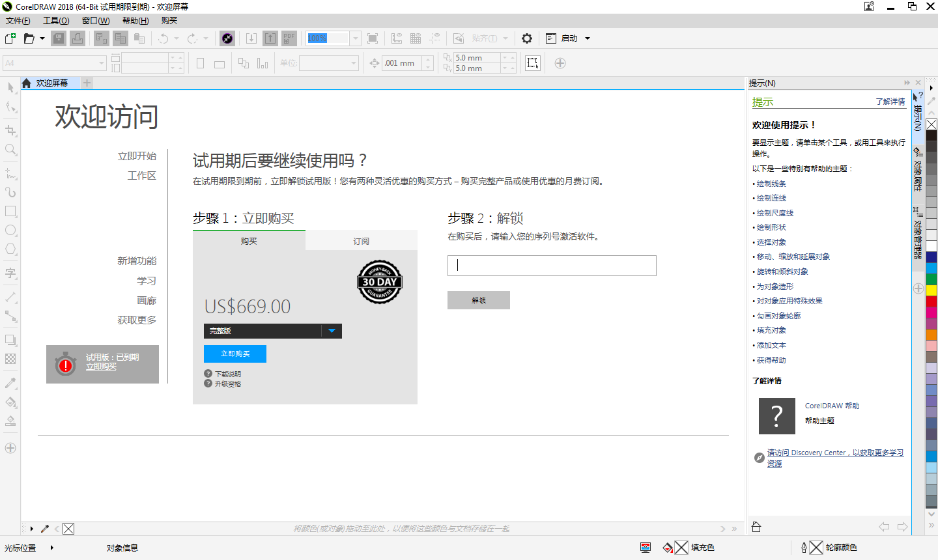Select the Drop shadow tool
Viewport: 938px width, 560px height.
click(x=10, y=339)
